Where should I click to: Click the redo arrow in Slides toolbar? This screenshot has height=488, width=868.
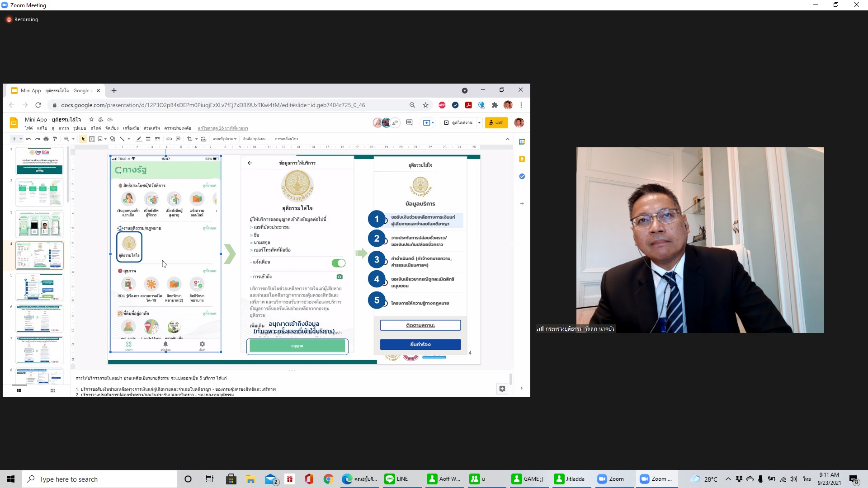click(x=38, y=139)
